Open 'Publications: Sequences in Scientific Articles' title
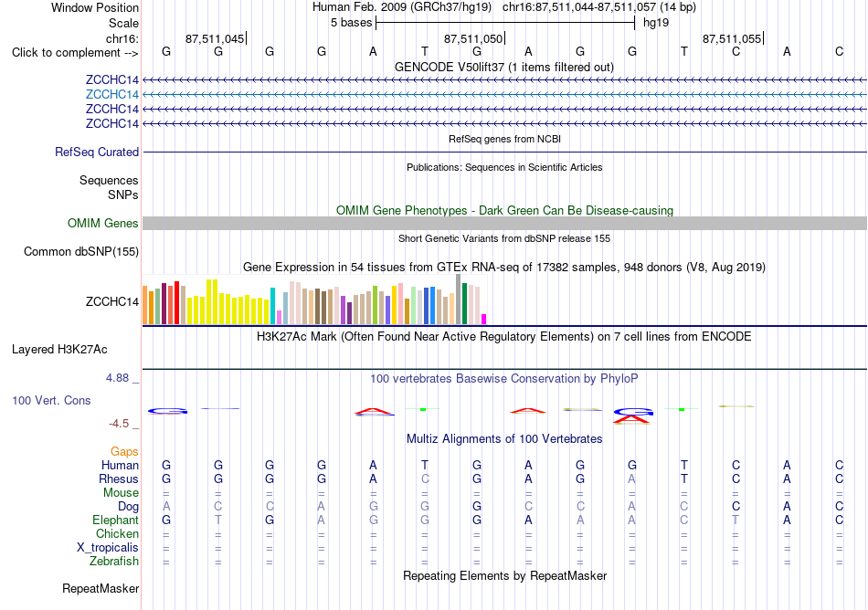This screenshot has width=868, height=610. click(x=504, y=168)
